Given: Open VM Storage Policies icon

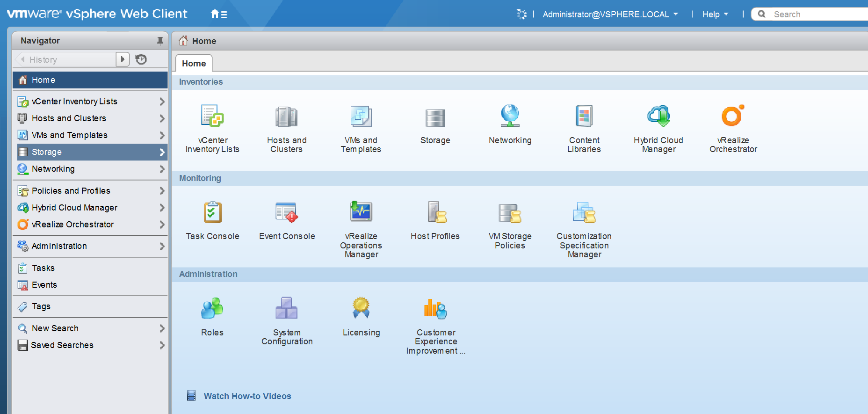Looking at the screenshot, I should (x=510, y=213).
